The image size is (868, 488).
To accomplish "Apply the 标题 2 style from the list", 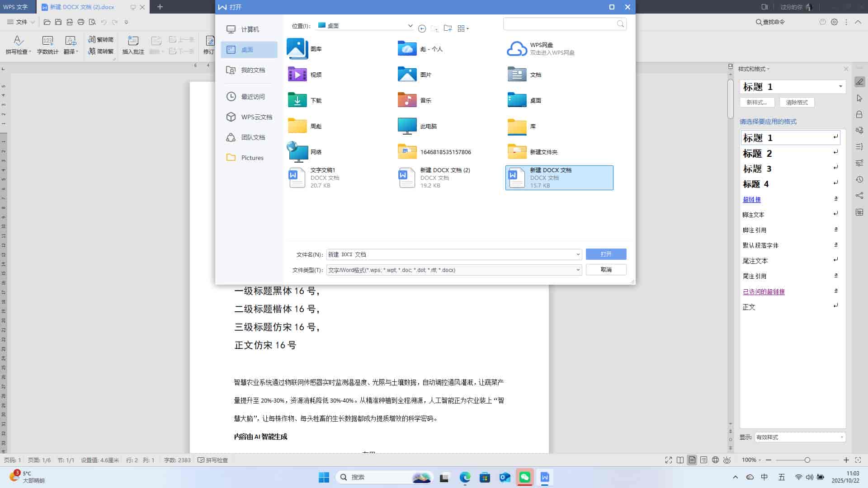I will click(x=790, y=153).
